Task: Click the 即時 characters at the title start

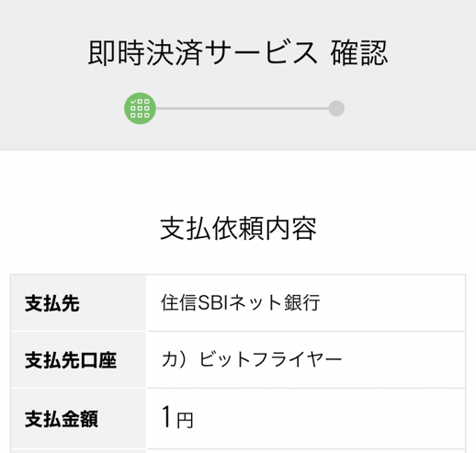Action: coord(116,53)
